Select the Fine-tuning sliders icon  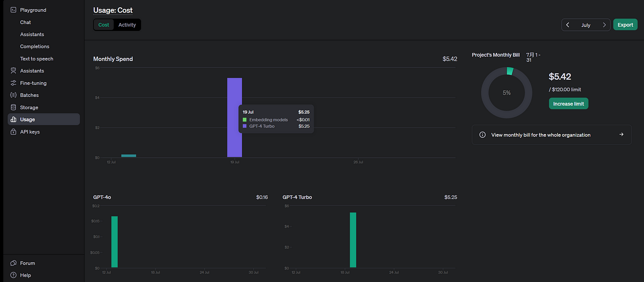(x=13, y=83)
